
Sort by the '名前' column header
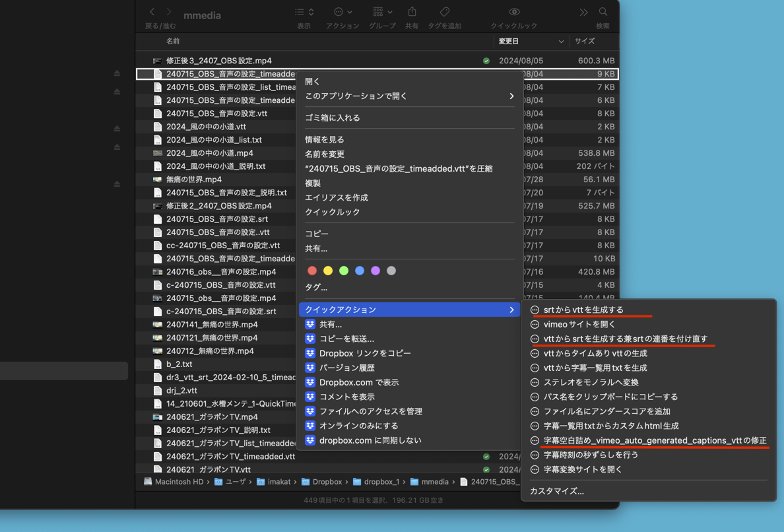pyautogui.click(x=173, y=41)
